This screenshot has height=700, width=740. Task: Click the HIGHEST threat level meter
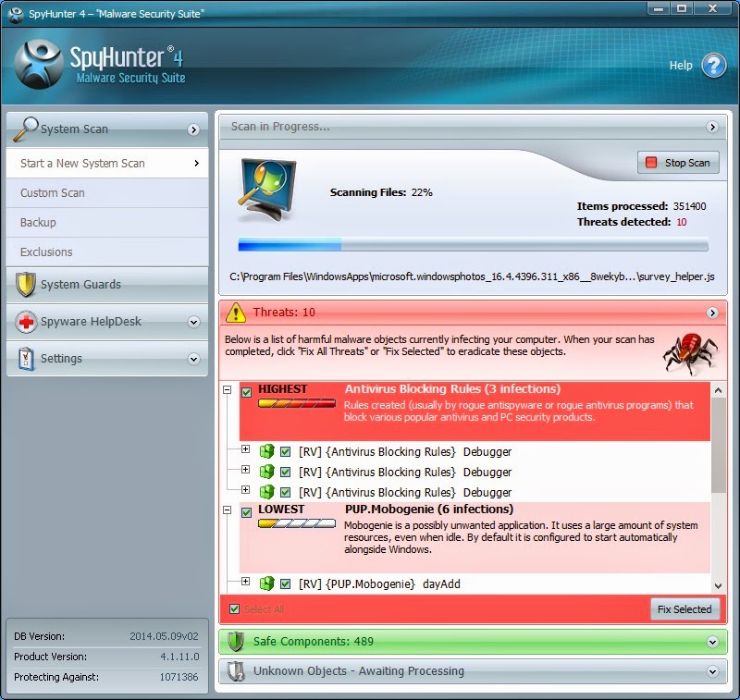297,403
